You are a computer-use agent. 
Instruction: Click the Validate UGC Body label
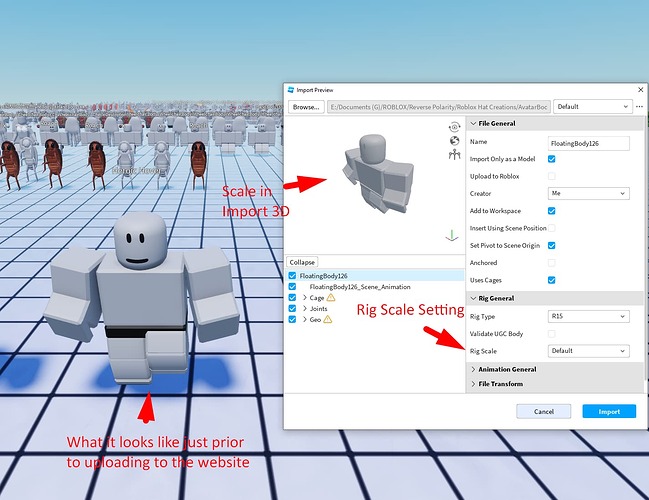[x=496, y=334]
